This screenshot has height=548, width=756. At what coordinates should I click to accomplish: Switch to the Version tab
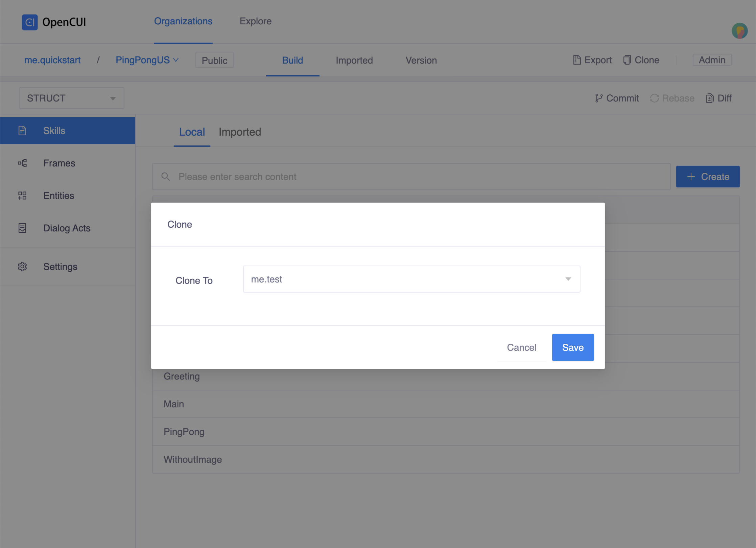coord(421,60)
